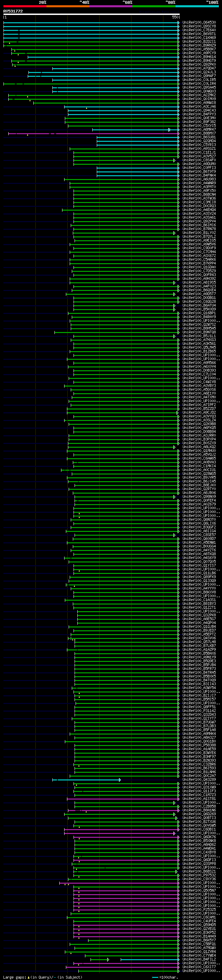Pick the UniRef100_C2B858 label

(199, 806)
